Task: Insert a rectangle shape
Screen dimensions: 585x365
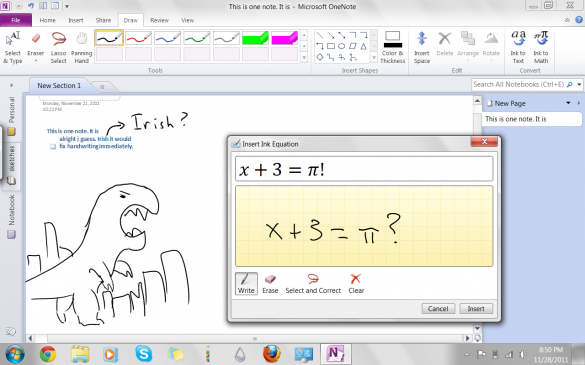Action: coord(331,46)
